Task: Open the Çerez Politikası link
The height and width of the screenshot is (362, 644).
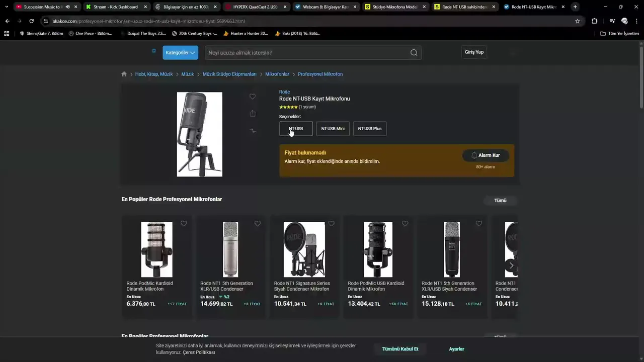Action: click(x=199, y=352)
